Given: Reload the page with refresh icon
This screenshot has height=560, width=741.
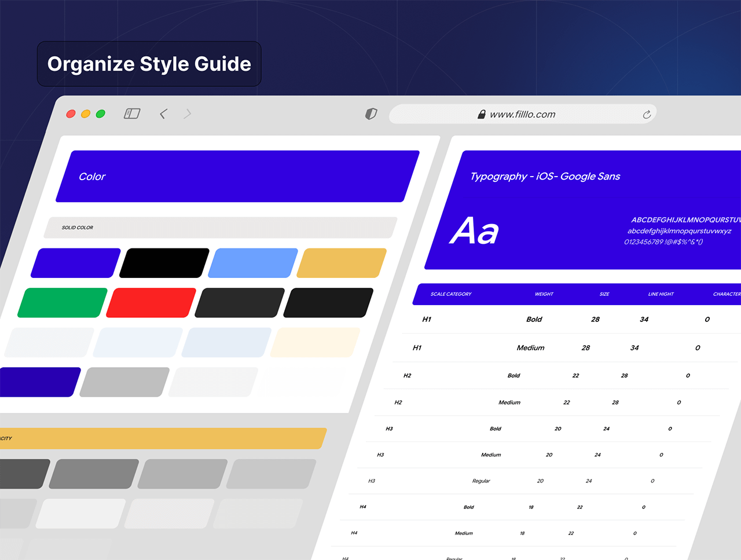Looking at the screenshot, I should point(647,115).
